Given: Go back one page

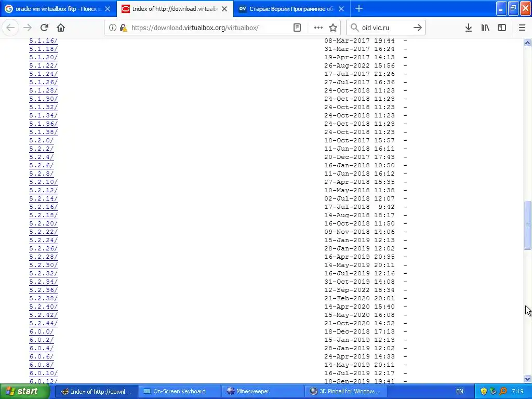Looking at the screenshot, I should (x=10, y=28).
